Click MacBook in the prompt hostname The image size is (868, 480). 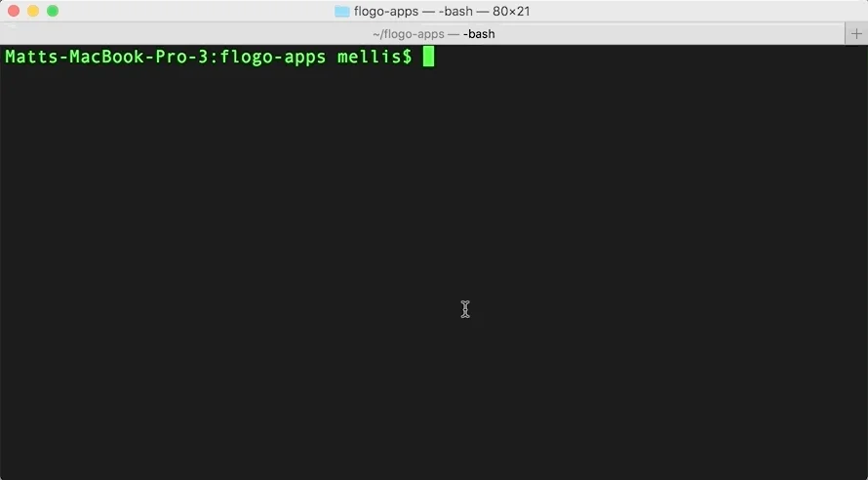click(x=107, y=57)
